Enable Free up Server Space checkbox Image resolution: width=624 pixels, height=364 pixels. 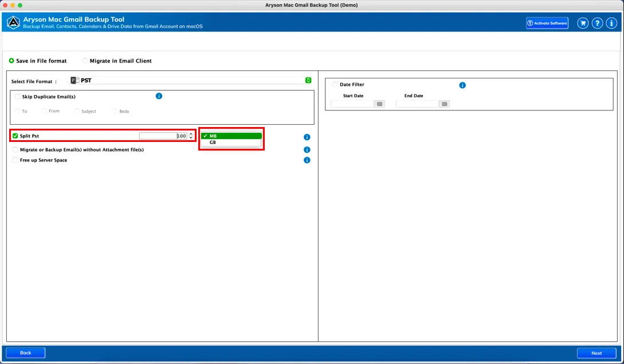pos(15,160)
